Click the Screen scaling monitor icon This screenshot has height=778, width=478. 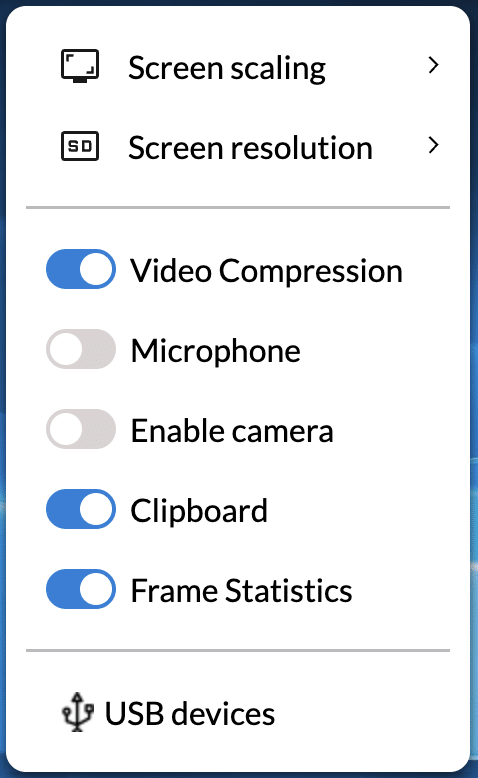80,66
